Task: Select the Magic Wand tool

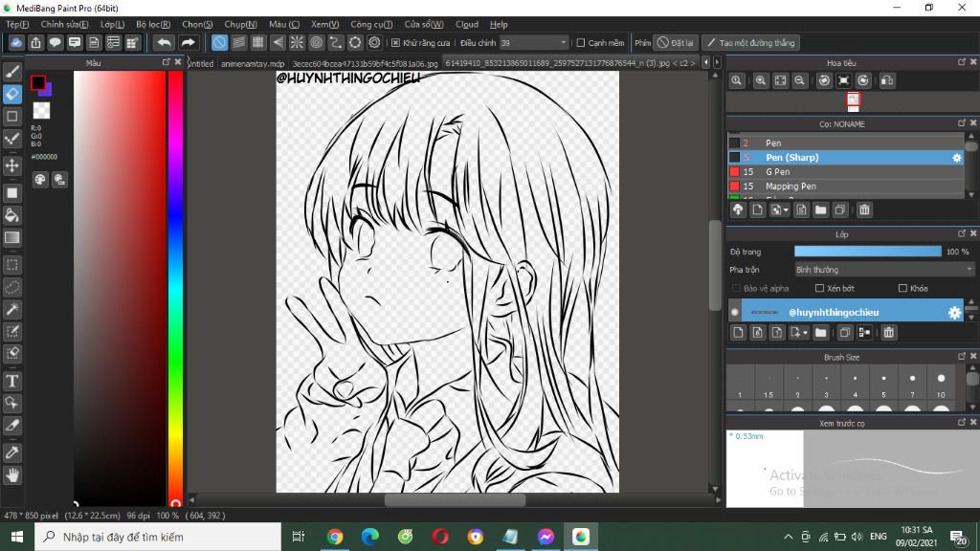Action: (x=11, y=309)
